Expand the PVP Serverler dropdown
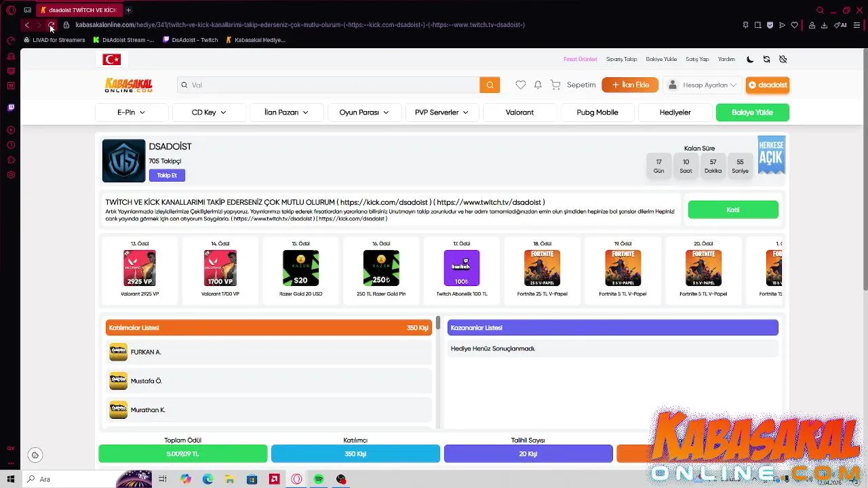 (442, 113)
